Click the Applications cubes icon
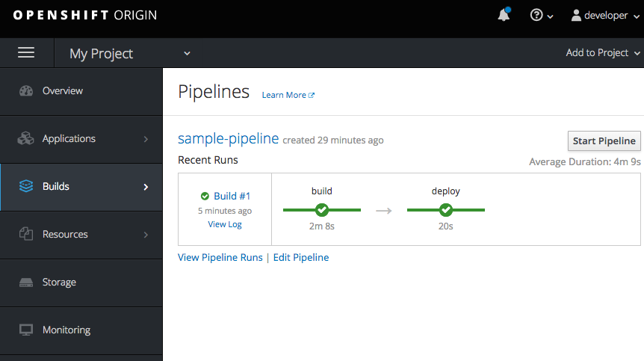The image size is (644, 361). (x=26, y=139)
